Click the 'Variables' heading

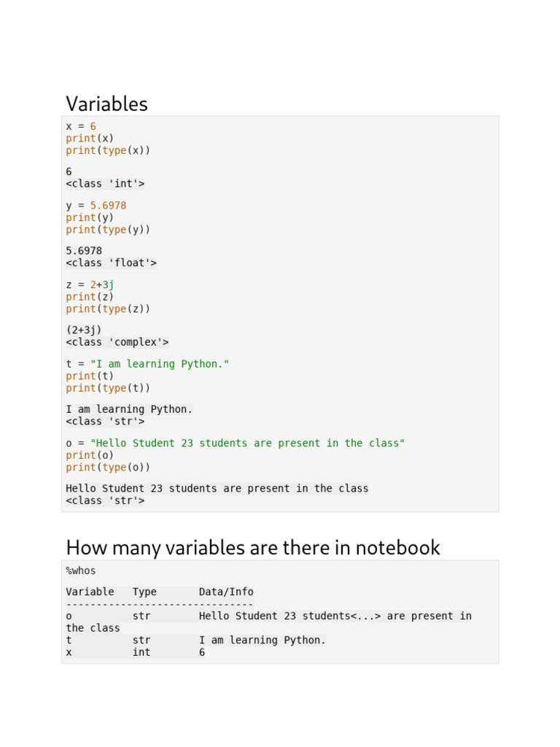point(106,104)
